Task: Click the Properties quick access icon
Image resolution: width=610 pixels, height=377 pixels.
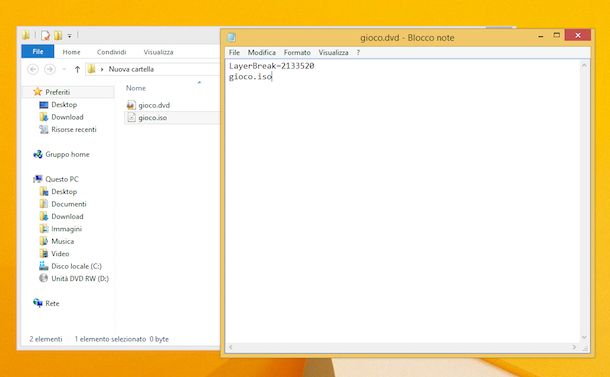Action: click(46, 35)
